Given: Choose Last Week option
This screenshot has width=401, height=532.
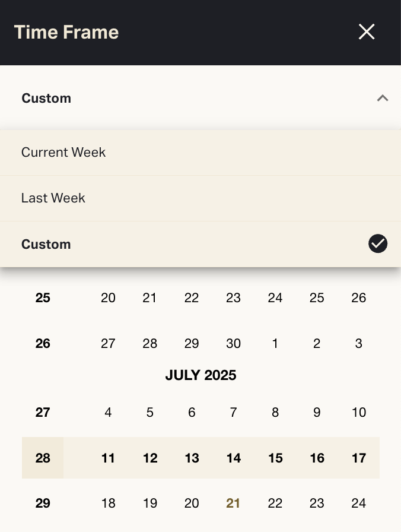Looking at the screenshot, I should tap(53, 198).
